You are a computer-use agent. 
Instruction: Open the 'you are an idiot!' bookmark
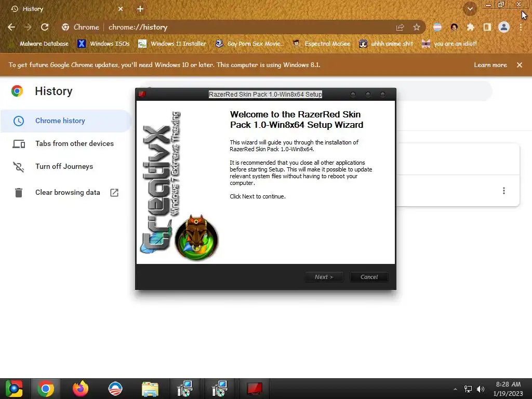coord(449,44)
